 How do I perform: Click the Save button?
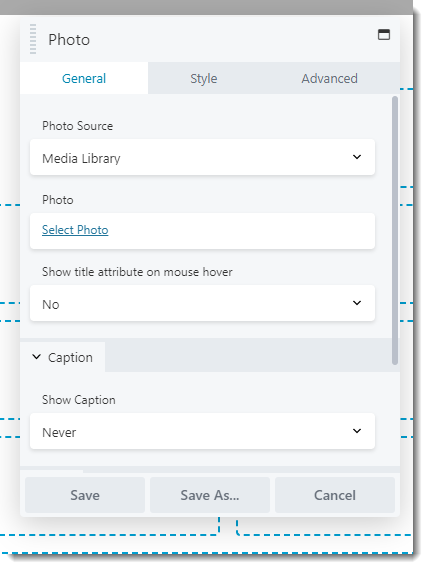[x=85, y=495]
